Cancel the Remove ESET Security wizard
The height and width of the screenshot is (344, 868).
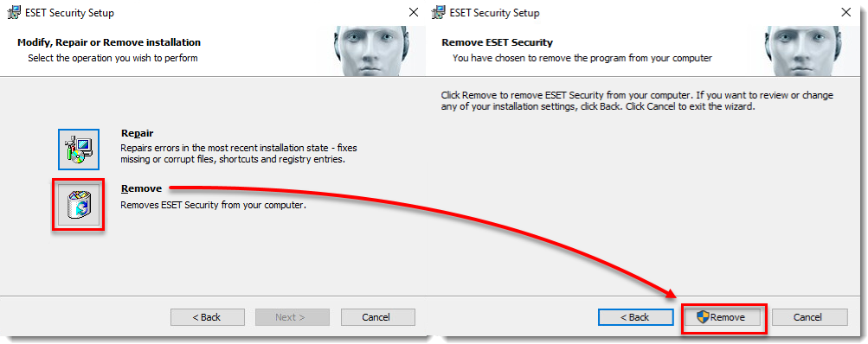tap(810, 317)
